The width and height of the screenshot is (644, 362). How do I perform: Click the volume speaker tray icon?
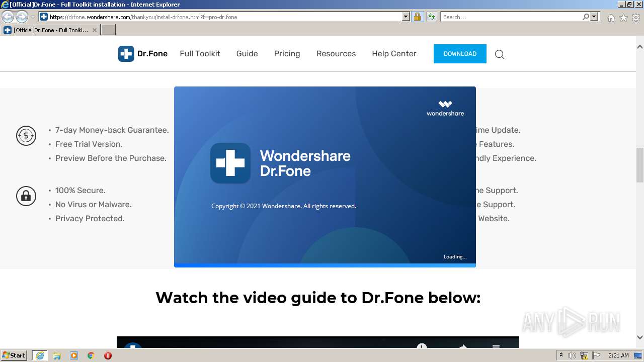pos(572,355)
